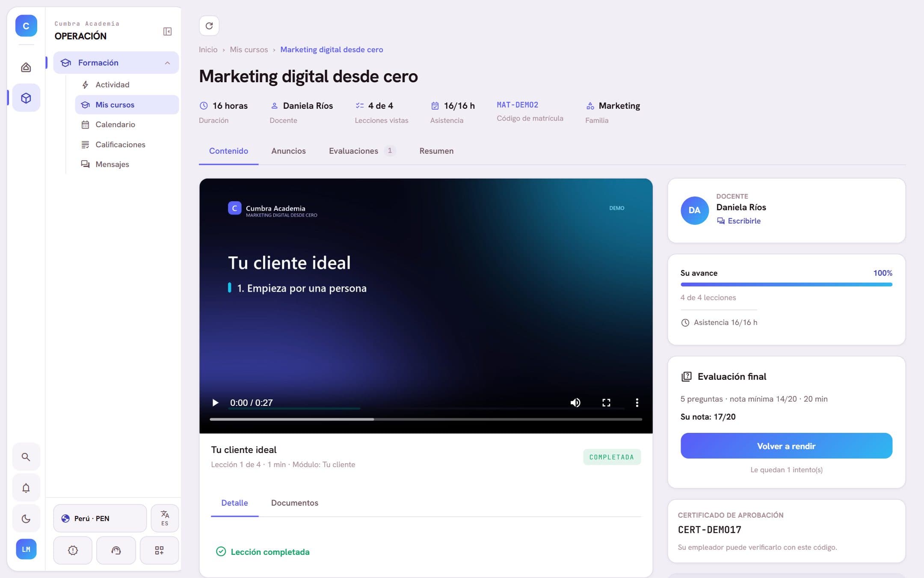The image size is (924, 578).
Task: Switch to the Resumen tab
Action: [x=436, y=151]
